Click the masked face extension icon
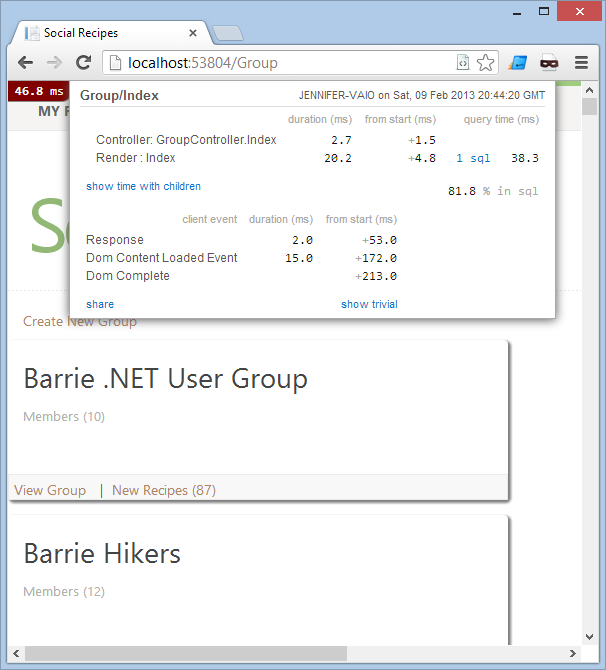The image size is (606, 670). tap(549, 63)
